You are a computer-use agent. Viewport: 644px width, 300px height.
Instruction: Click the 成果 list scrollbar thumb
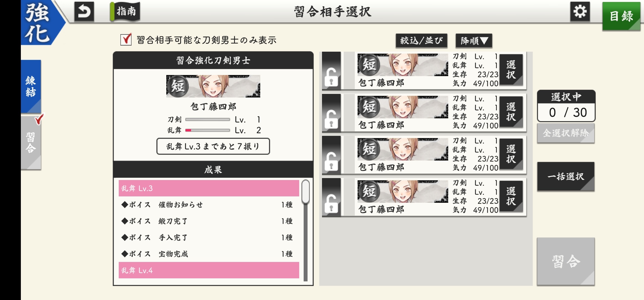click(x=306, y=192)
